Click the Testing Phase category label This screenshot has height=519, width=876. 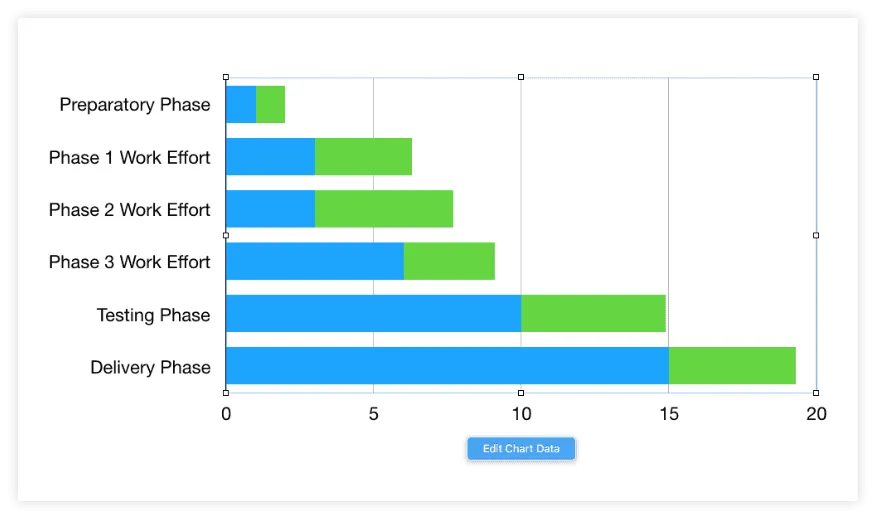(153, 315)
